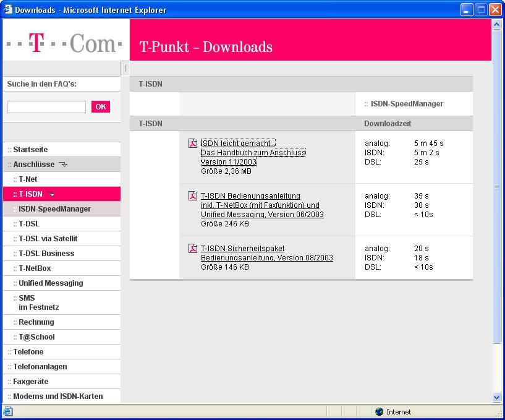Click the OK search button

pos(101,106)
